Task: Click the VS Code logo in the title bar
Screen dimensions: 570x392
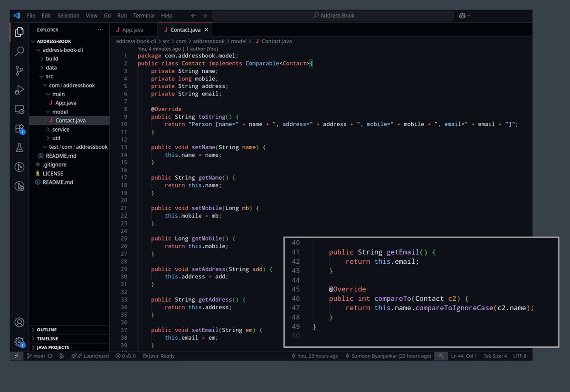Action: tap(17, 15)
